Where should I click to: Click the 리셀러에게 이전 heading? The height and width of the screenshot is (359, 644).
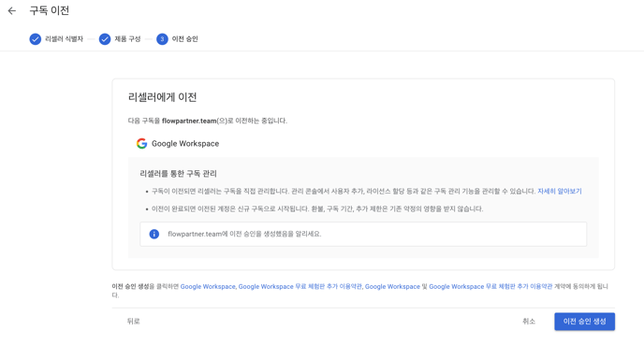tap(162, 97)
